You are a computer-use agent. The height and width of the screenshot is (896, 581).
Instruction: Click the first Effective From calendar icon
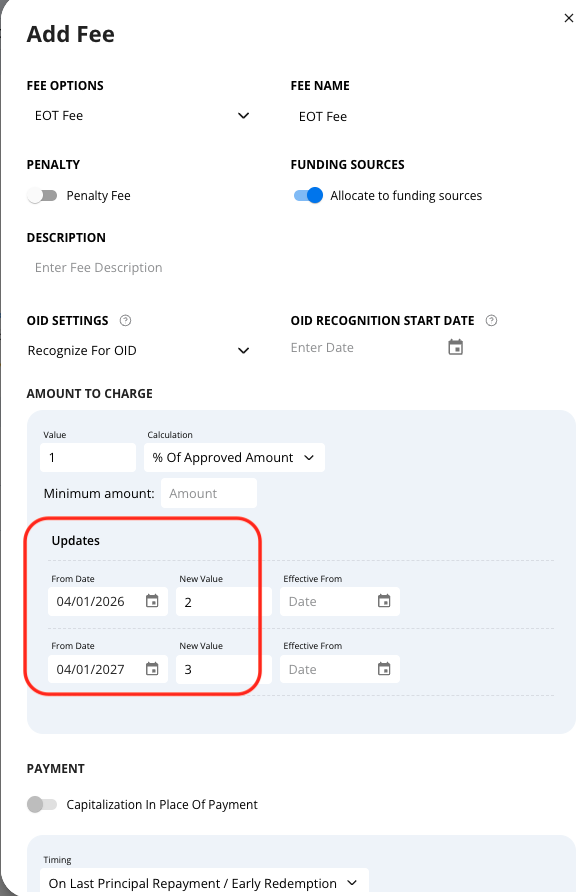(384, 602)
